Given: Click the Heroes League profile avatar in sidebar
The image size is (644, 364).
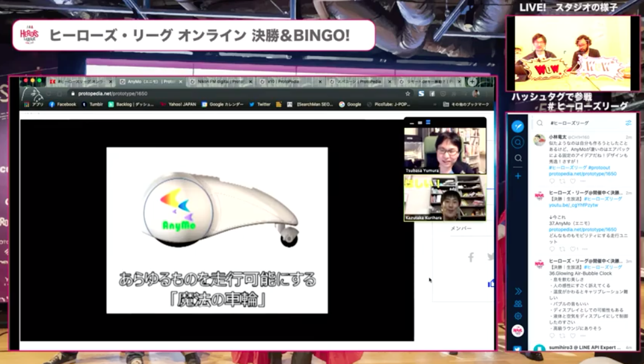Looking at the screenshot, I should tap(518, 331).
